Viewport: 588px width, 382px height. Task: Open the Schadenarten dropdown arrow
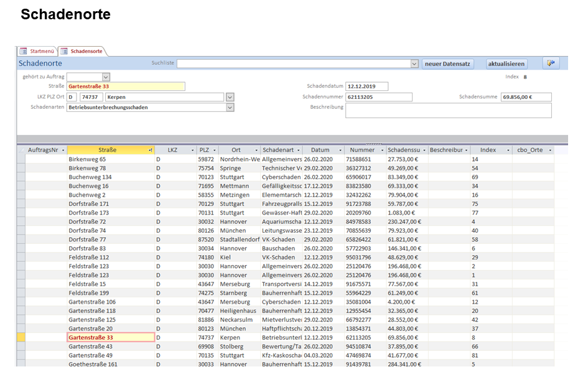tap(230, 108)
